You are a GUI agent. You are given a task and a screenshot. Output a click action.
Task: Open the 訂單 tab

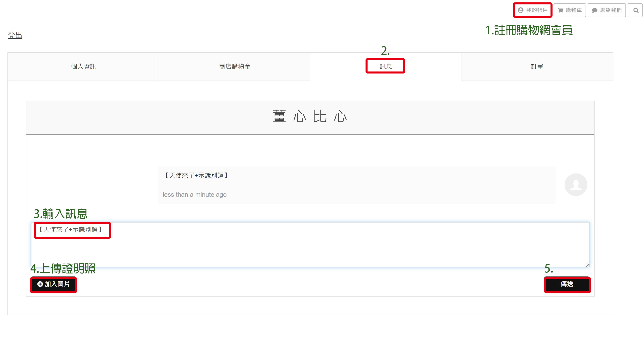coord(537,66)
